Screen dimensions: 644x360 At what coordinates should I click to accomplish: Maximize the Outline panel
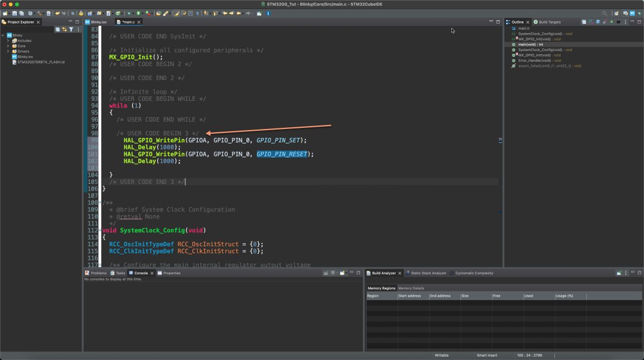click(639, 22)
